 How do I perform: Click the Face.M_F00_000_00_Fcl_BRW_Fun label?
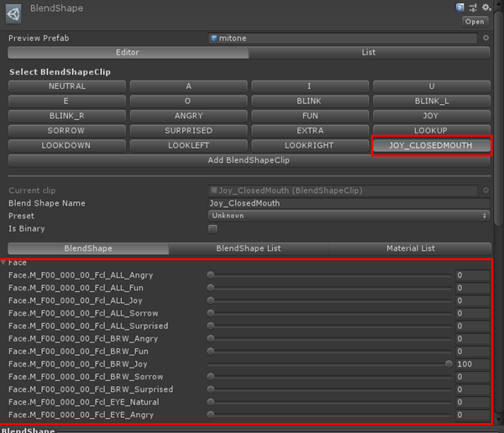78,351
